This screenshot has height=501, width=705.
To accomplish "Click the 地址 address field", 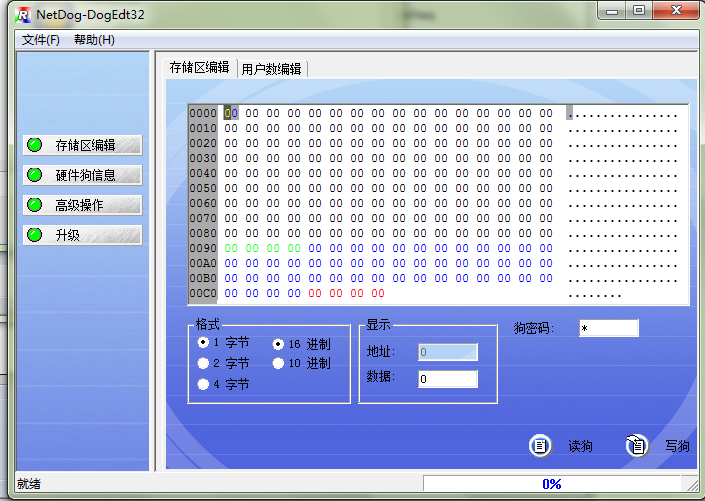I will click(x=448, y=352).
